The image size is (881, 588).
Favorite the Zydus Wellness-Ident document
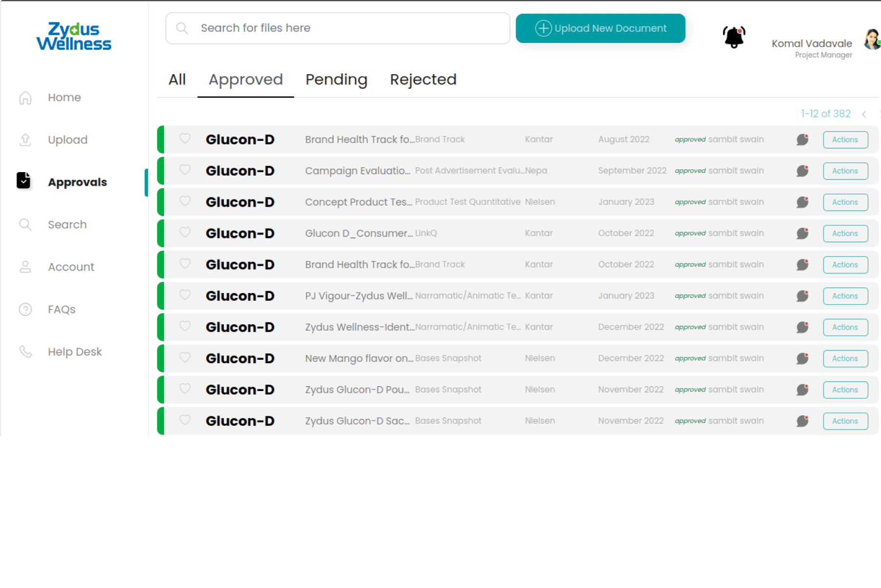click(185, 326)
